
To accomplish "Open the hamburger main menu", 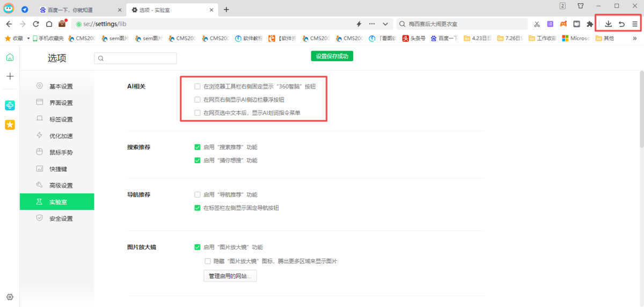I will [x=635, y=24].
